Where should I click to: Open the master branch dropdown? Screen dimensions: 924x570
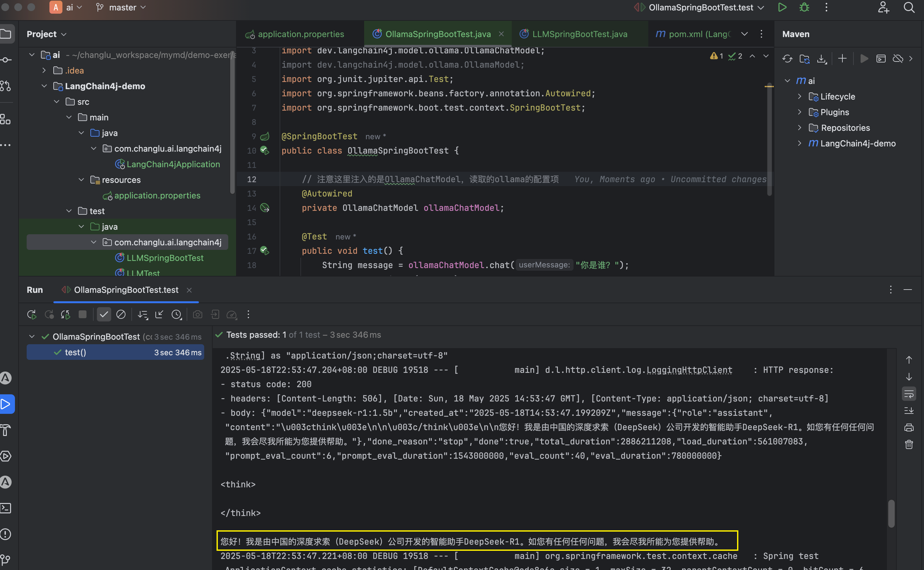121,7
